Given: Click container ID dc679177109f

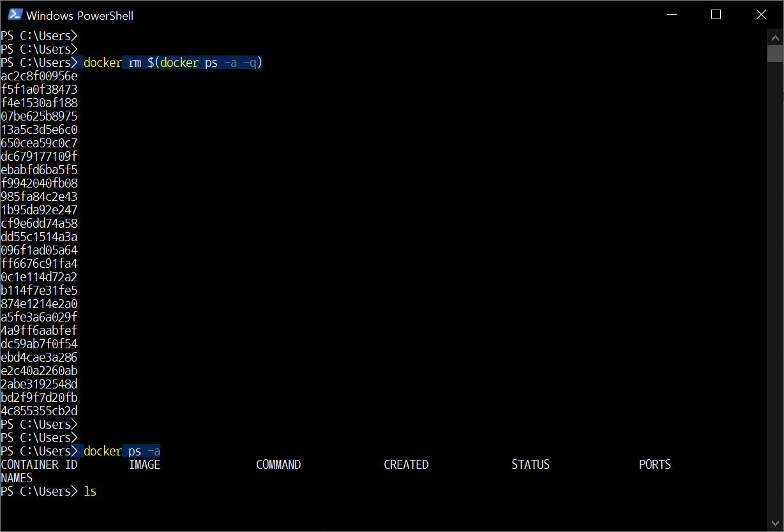Looking at the screenshot, I should tap(40, 156).
